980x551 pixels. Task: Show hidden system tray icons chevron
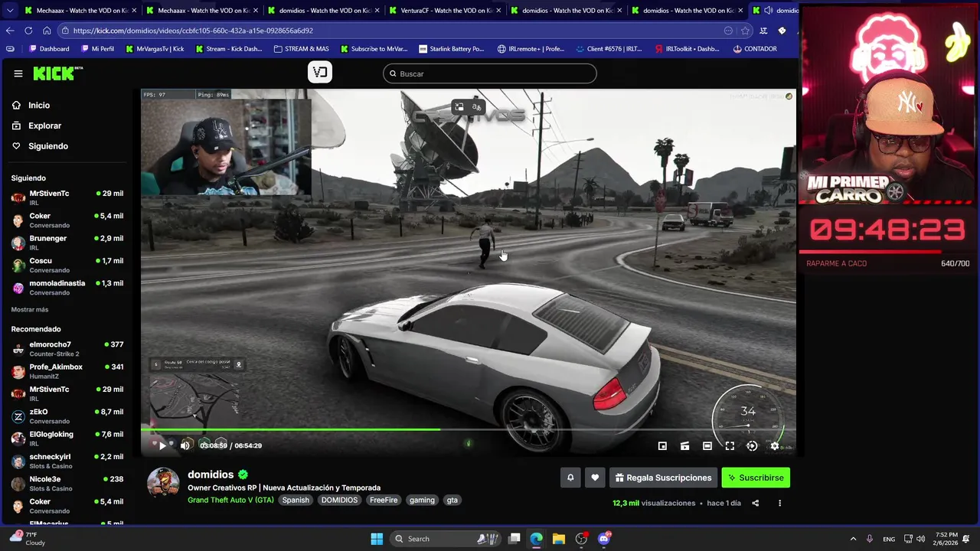pos(853,539)
